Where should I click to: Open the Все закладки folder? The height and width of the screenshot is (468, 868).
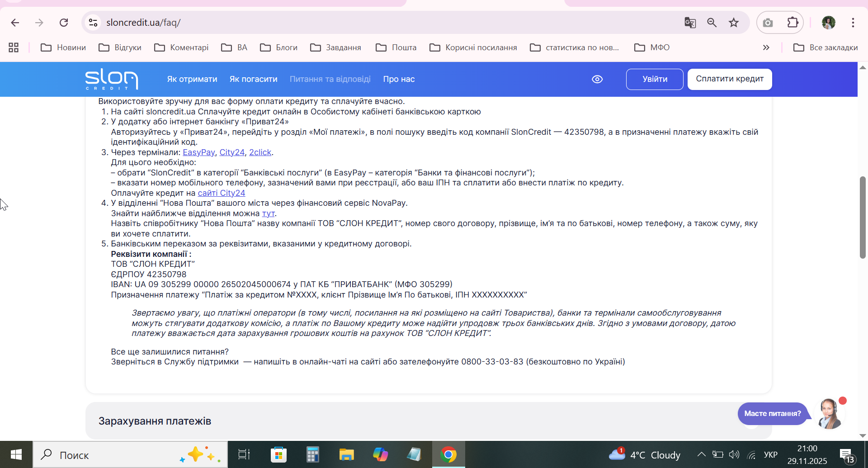click(x=826, y=47)
